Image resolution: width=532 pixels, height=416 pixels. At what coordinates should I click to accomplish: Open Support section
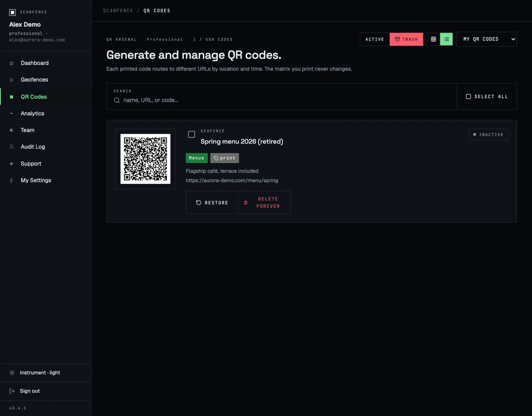tap(46, 164)
